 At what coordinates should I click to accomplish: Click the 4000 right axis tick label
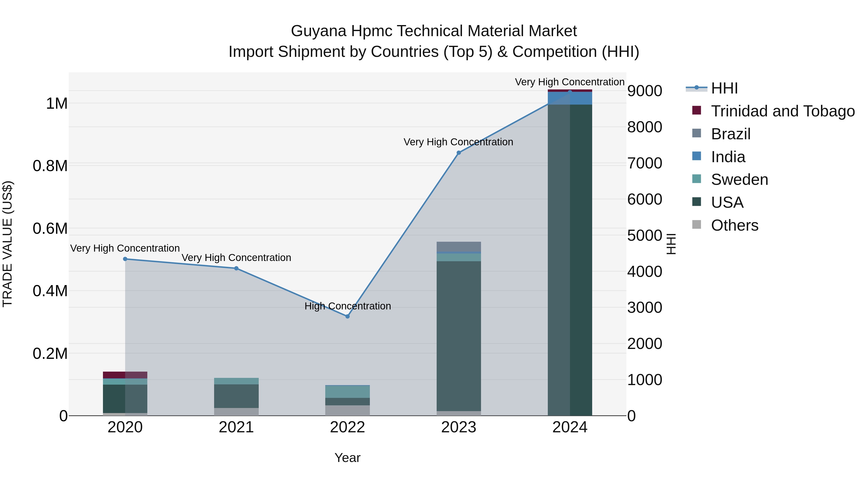coord(644,271)
